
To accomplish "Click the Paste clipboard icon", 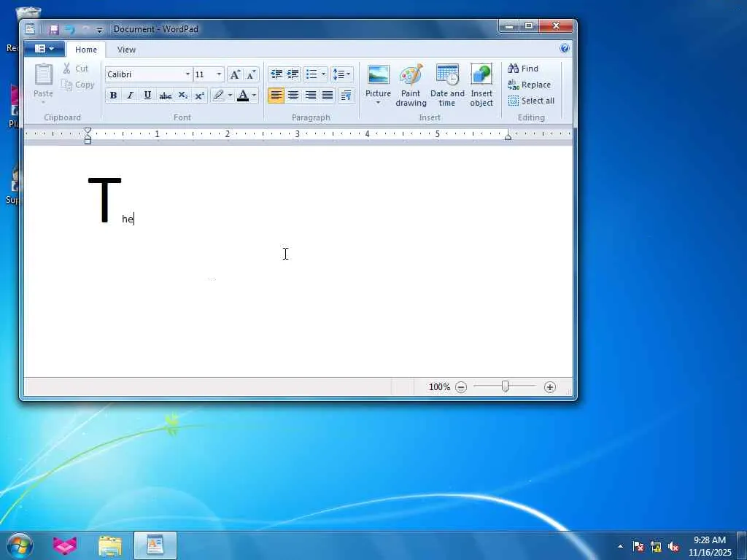I will [x=43, y=75].
